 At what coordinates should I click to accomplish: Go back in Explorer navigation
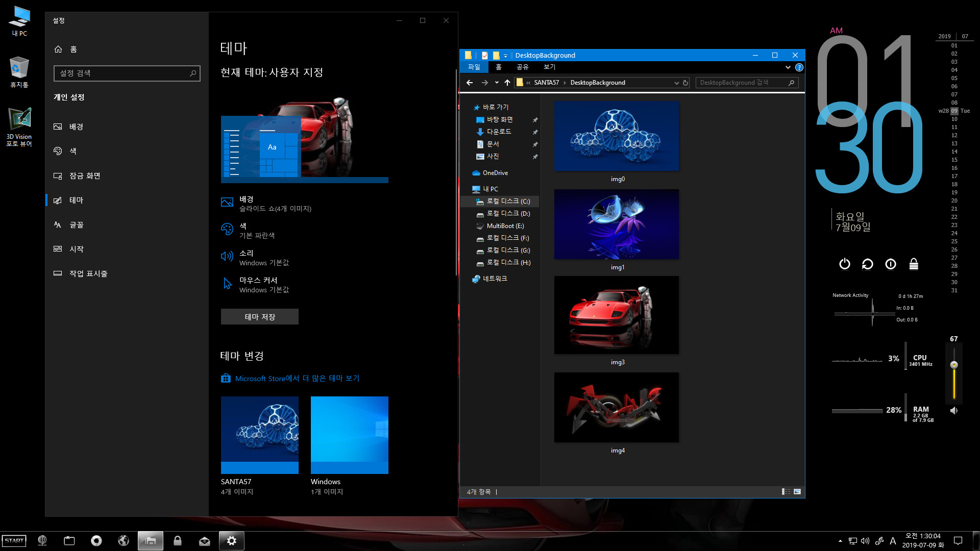(x=470, y=83)
